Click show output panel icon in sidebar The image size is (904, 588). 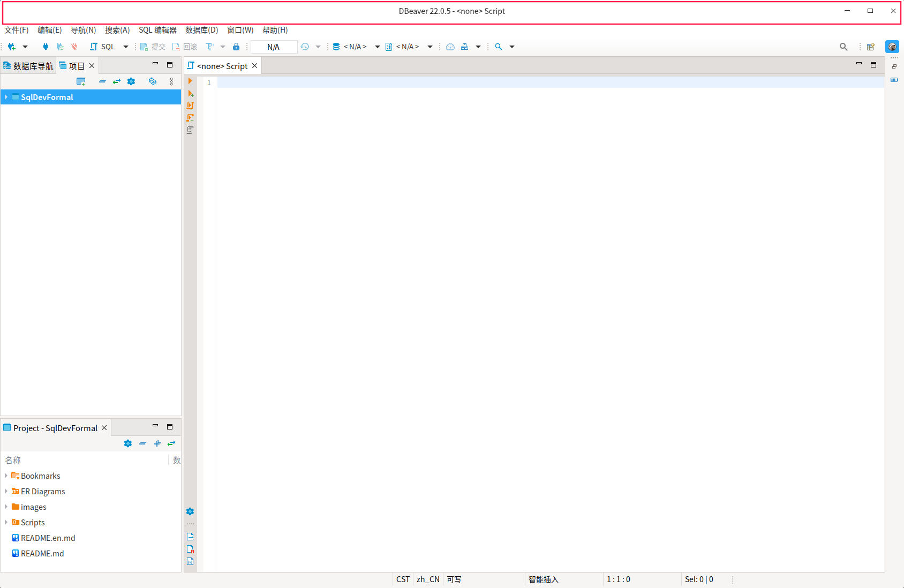coord(190,537)
